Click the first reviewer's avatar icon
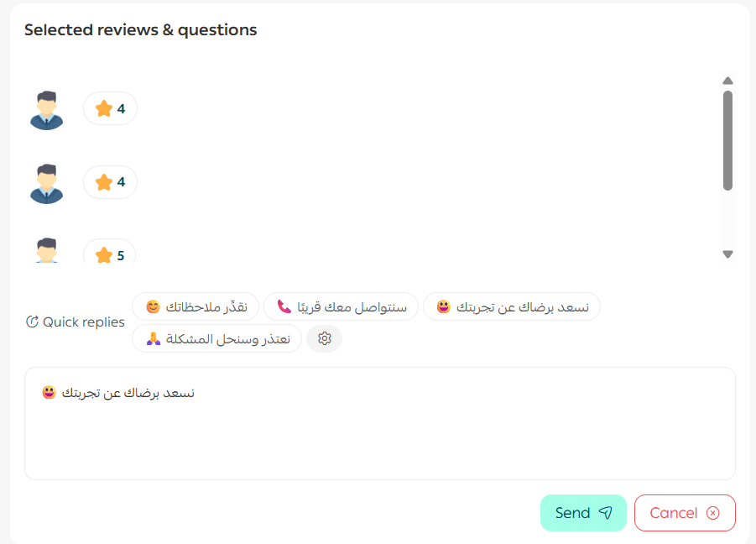Screen dimensions: 756x544 (47, 109)
